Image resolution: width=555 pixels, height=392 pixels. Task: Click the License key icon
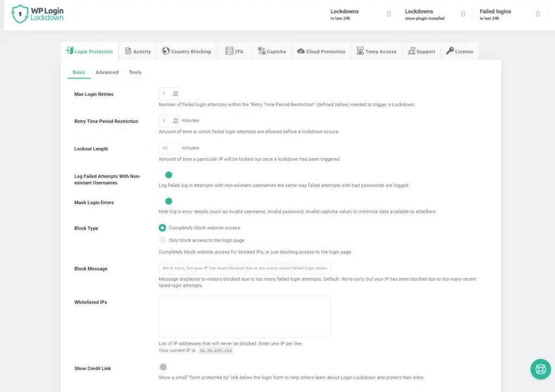tap(450, 51)
